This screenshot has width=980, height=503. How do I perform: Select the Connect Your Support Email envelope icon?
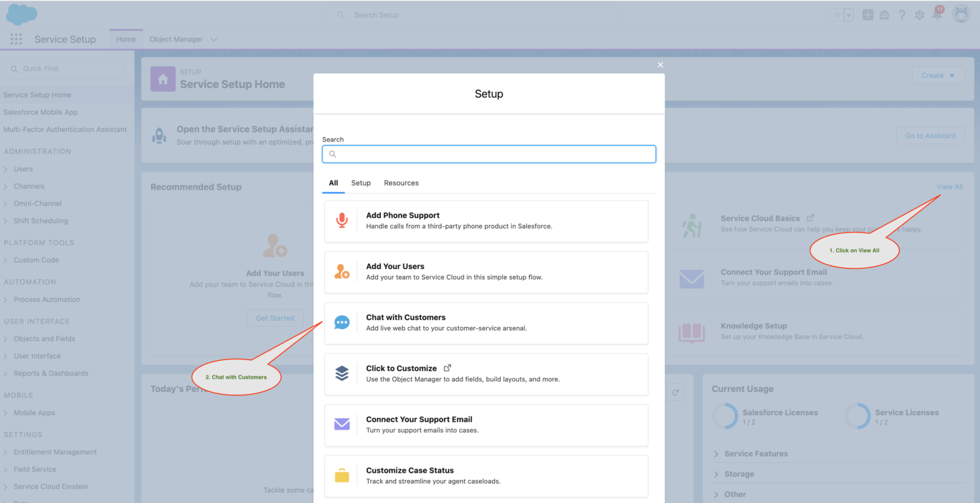pyautogui.click(x=342, y=424)
